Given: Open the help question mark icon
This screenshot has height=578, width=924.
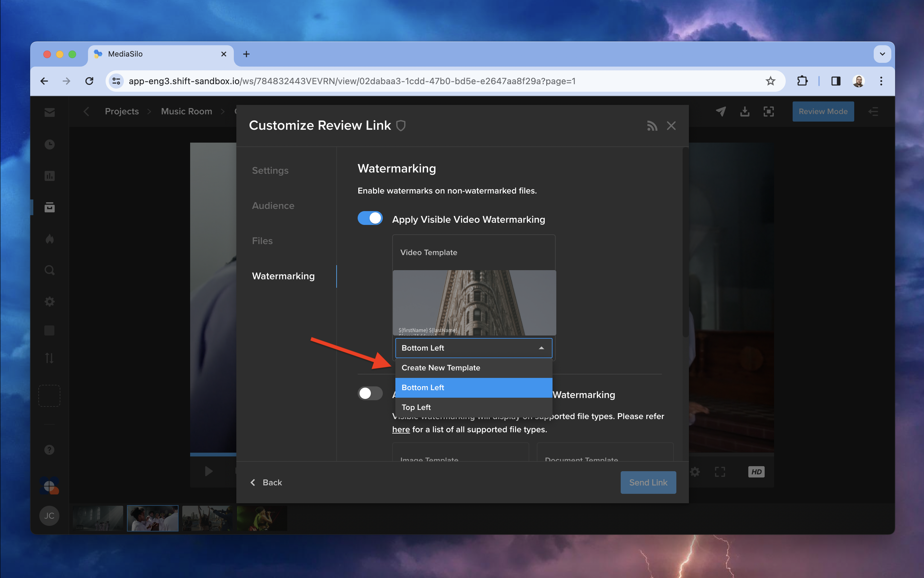Looking at the screenshot, I should coord(49,450).
